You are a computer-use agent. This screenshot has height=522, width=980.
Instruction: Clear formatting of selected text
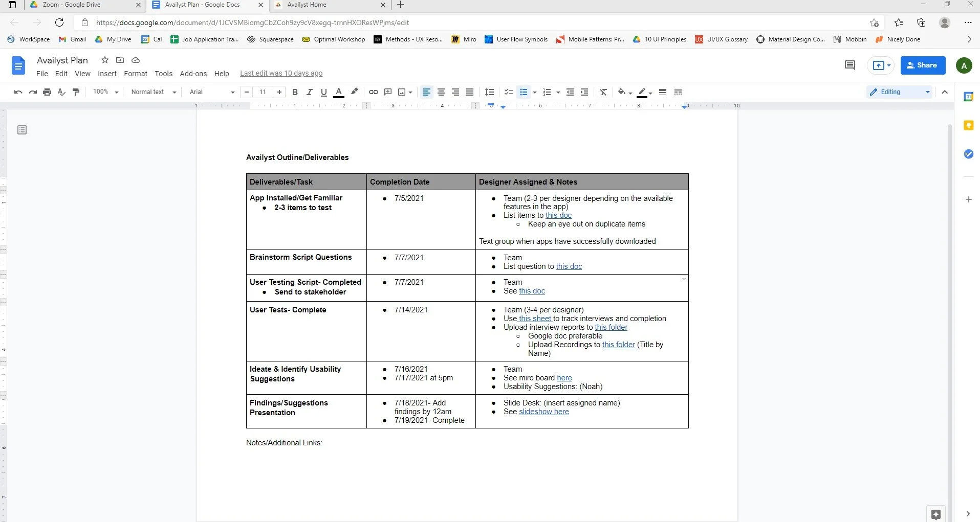pyautogui.click(x=603, y=92)
